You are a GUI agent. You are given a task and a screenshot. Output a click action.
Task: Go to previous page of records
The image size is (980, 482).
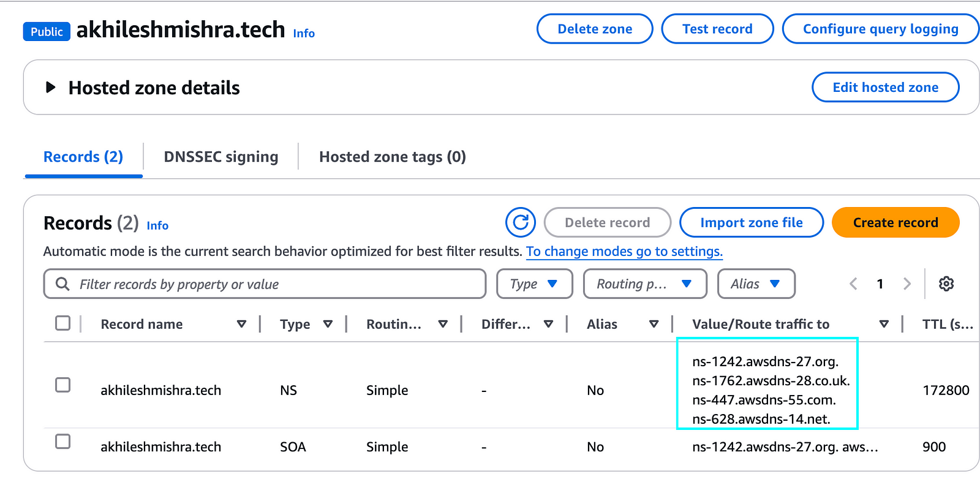pos(853,284)
